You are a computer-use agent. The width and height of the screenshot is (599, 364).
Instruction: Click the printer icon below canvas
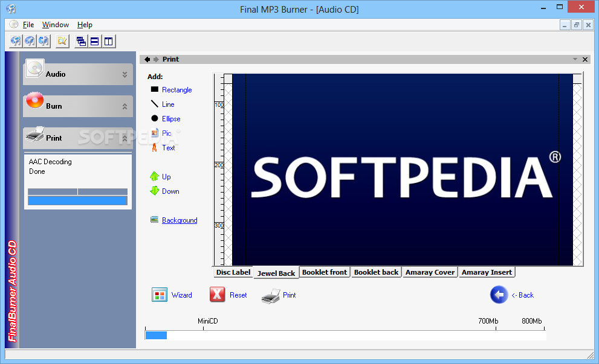[x=271, y=296]
